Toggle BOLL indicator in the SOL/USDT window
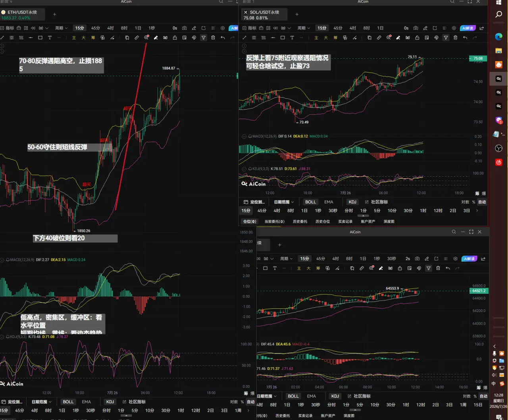 [x=311, y=202]
